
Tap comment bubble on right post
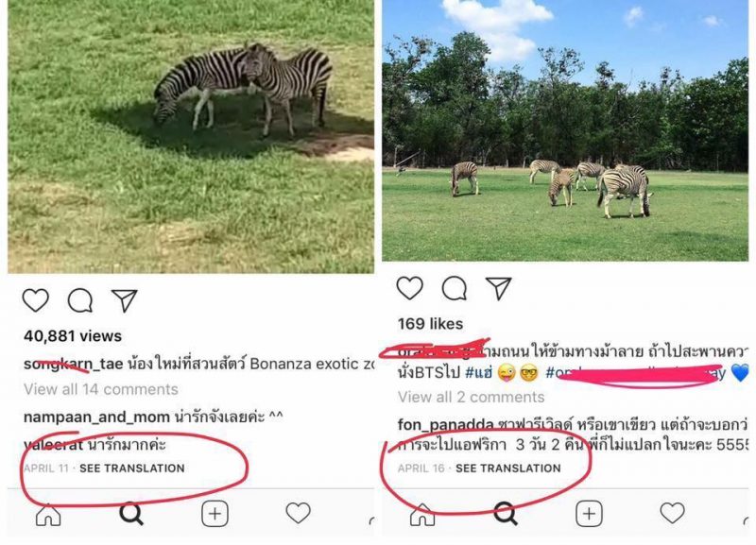coord(455,289)
